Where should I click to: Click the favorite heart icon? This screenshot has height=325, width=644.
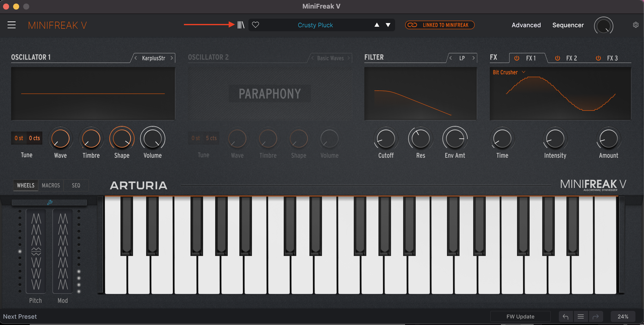tap(256, 25)
